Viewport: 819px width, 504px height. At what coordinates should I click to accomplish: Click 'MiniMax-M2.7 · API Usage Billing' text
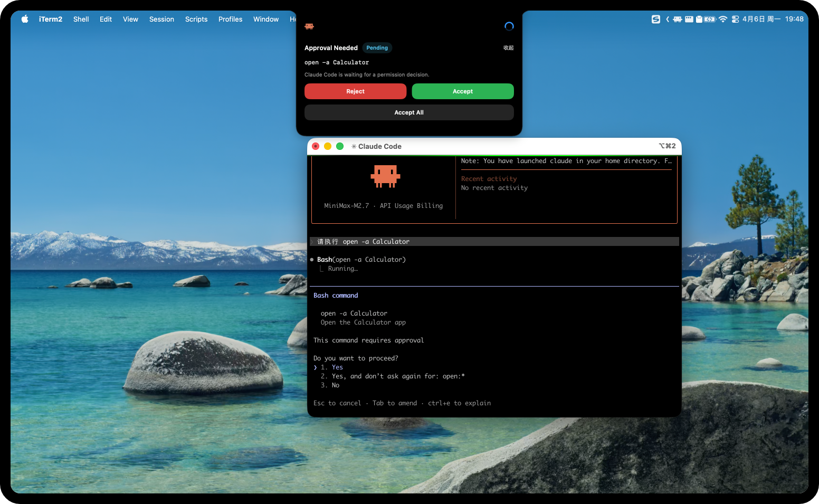pos(384,206)
